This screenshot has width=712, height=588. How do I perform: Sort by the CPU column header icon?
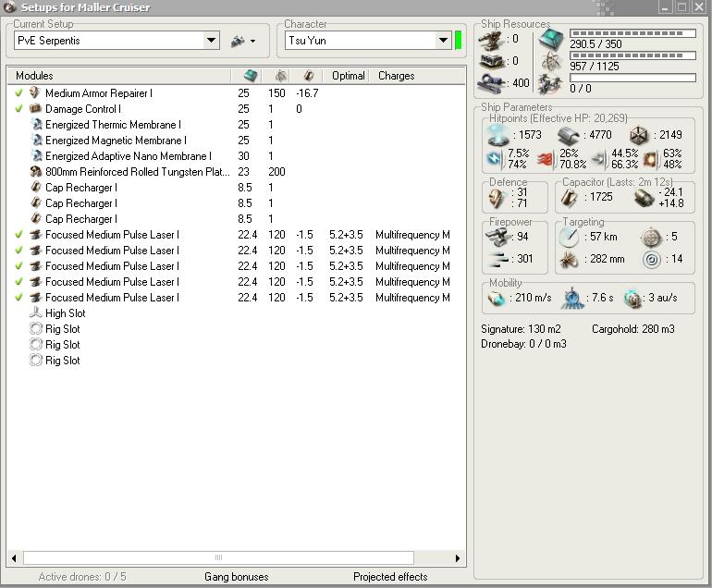pos(251,76)
